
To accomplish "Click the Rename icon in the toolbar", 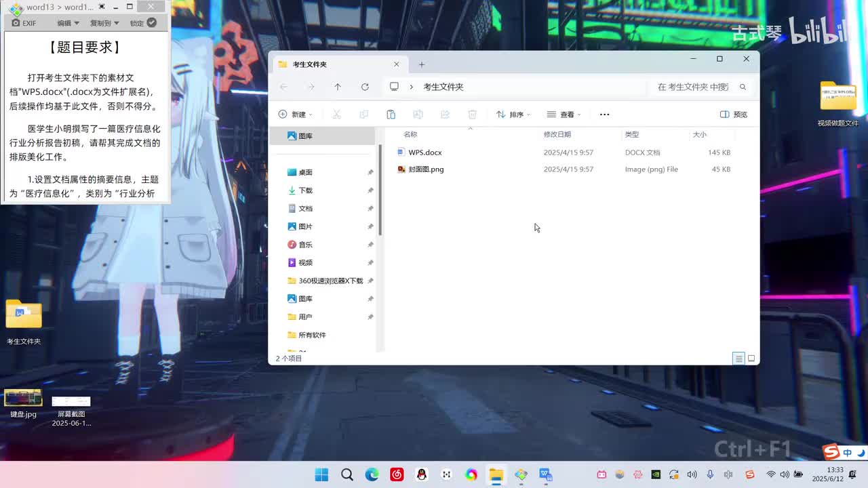I will (x=418, y=115).
